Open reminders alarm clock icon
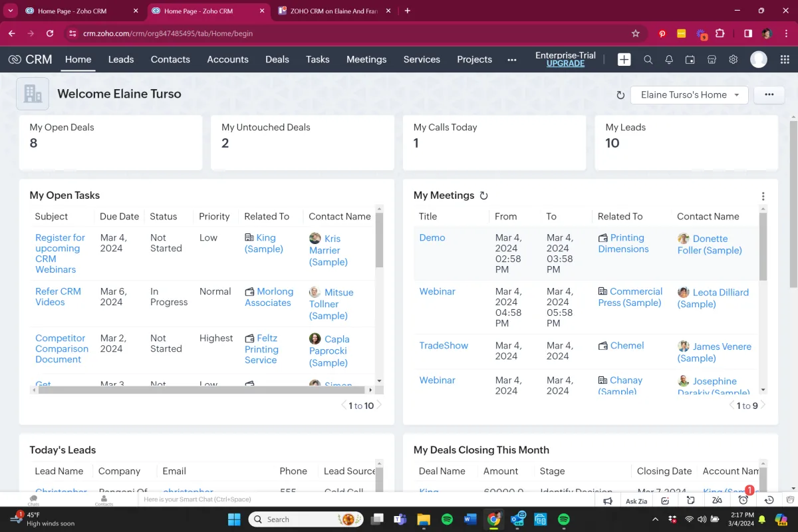The image size is (798, 532). pos(743,500)
